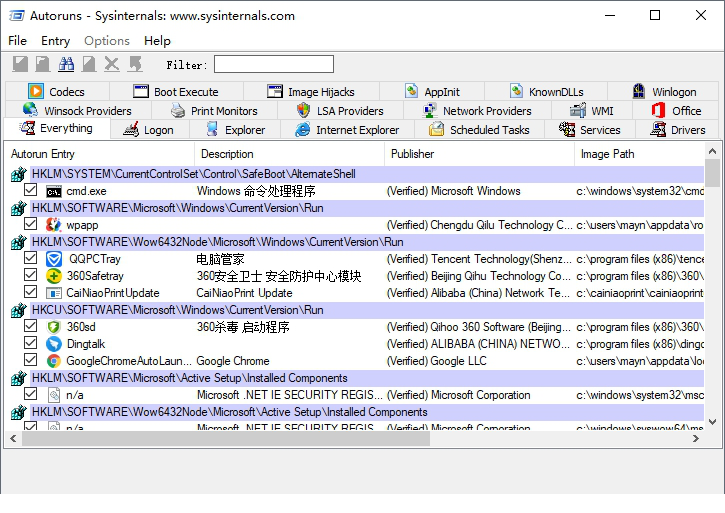725x513 pixels.
Task: Click the vertical scrollbar up arrow
Action: point(712,151)
